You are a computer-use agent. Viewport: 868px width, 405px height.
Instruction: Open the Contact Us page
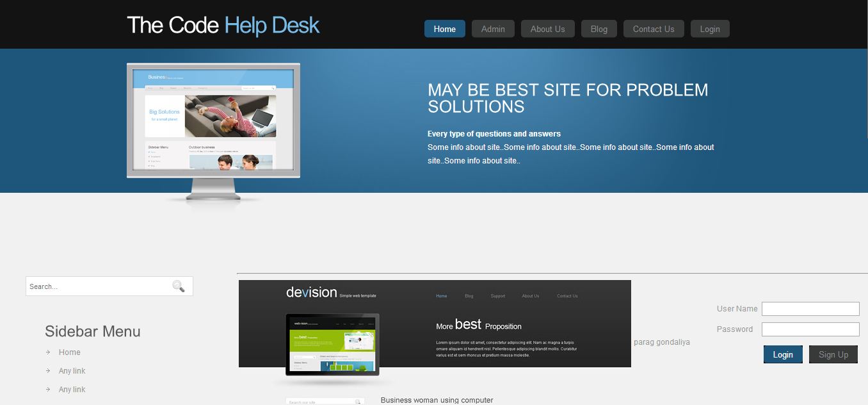(654, 29)
